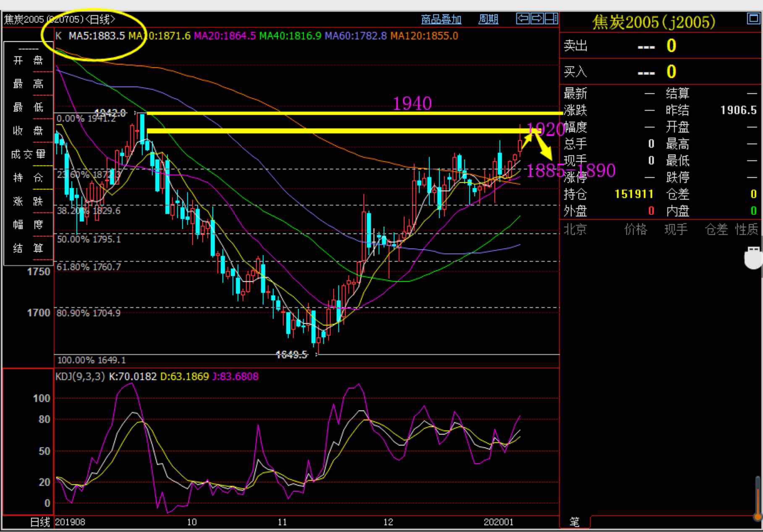Click the 61.80% 1760.7 Fibonacci label
The height and width of the screenshot is (532, 763).
click(89, 267)
